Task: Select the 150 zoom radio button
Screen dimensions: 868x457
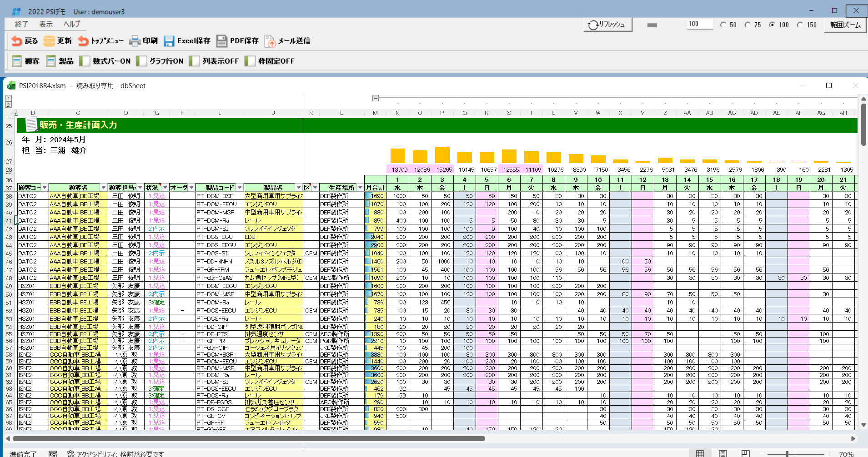Action: pos(800,25)
